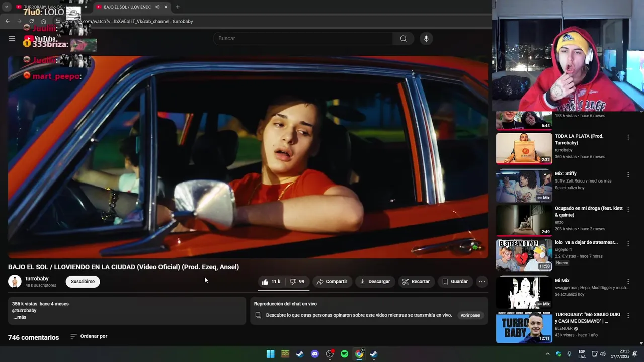Open the Ordenar por comments sort dropdown

[x=89, y=336]
